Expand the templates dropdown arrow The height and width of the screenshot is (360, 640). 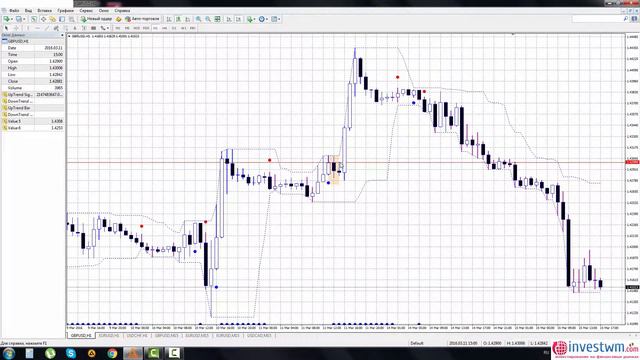279,19
